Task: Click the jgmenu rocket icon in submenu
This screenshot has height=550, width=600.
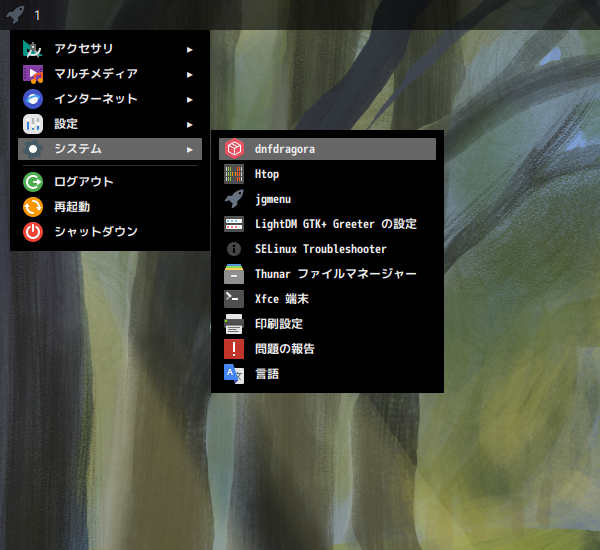Action: click(234, 199)
